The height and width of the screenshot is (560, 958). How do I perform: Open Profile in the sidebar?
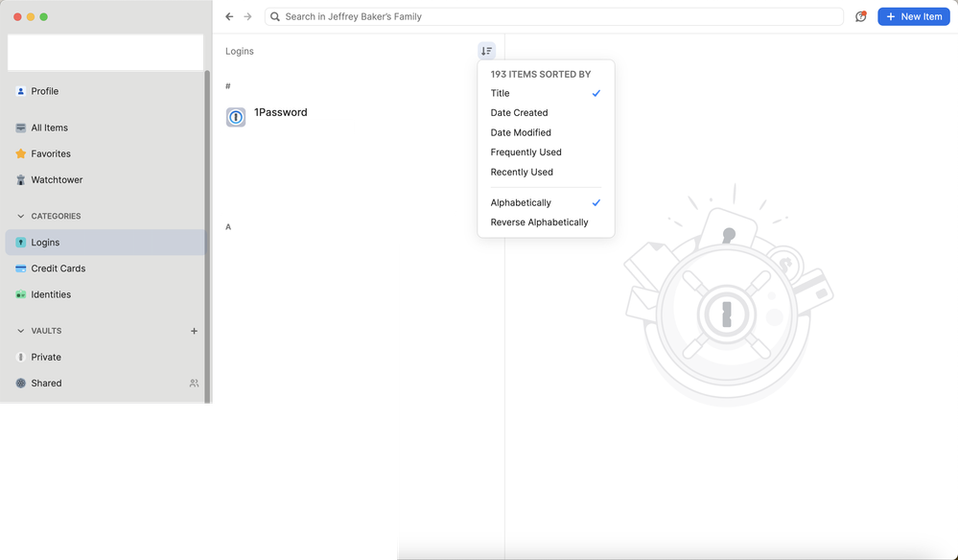tap(105, 91)
